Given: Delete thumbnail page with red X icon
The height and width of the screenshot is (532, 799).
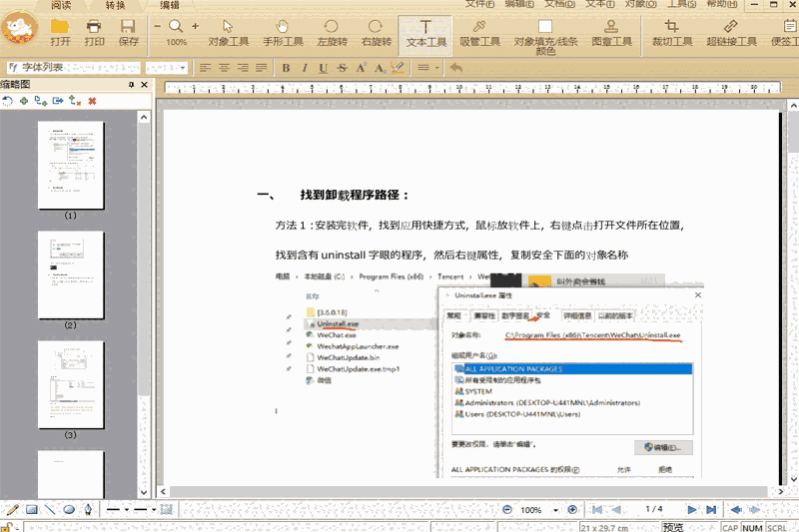Looking at the screenshot, I should pyautogui.click(x=92, y=101).
